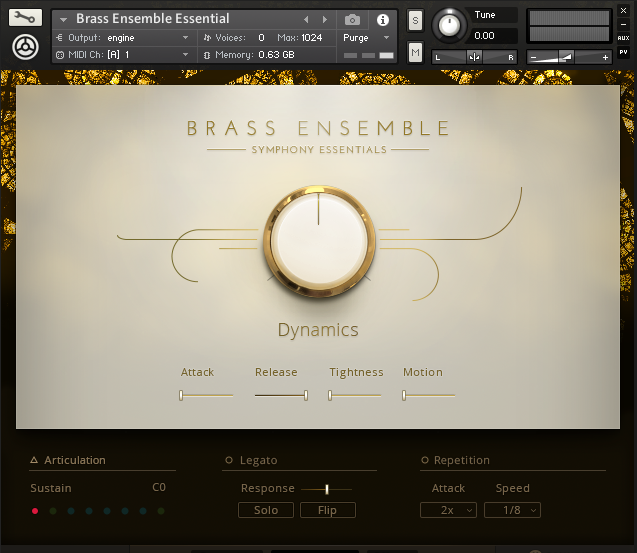Viewport: 637px width, 553px height.
Task: Select the second articulation dot
Action: [x=53, y=511]
